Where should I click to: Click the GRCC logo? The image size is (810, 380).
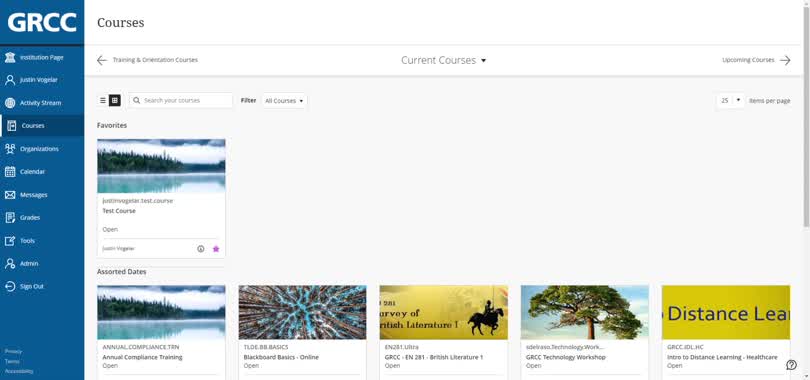click(x=42, y=23)
